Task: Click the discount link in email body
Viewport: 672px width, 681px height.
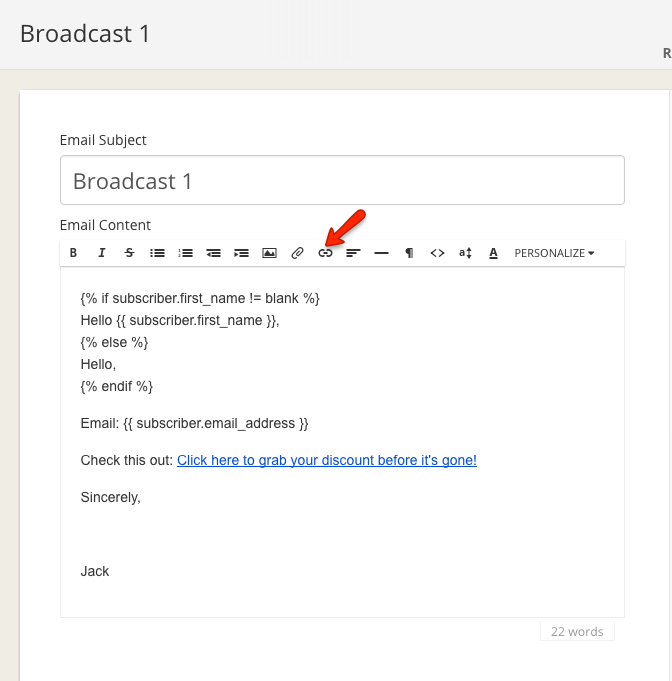Action: pyautogui.click(x=327, y=460)
